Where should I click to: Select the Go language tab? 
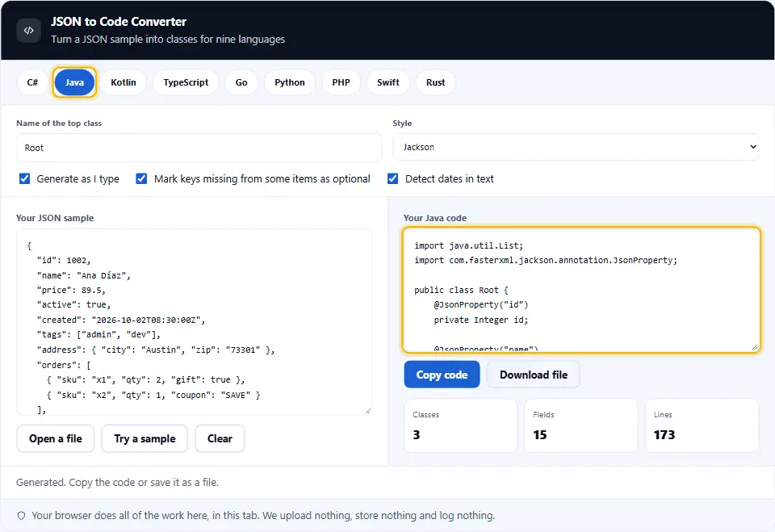coord(241,82)
